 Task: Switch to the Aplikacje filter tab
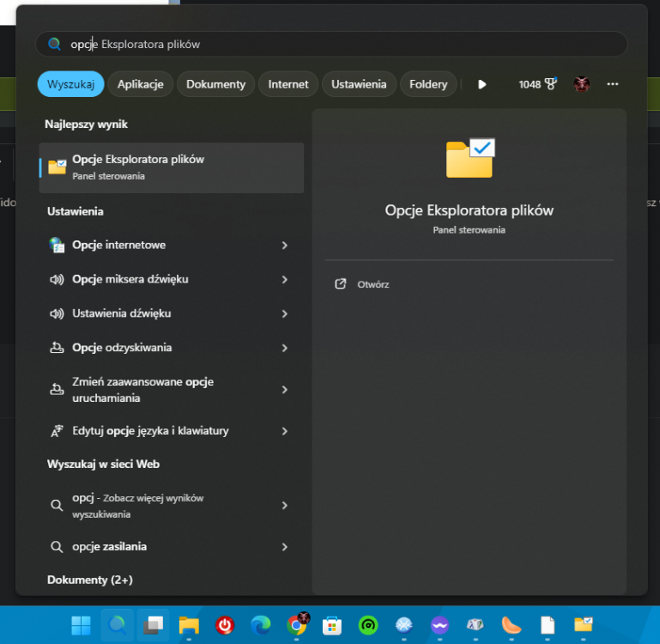point(141,84)
